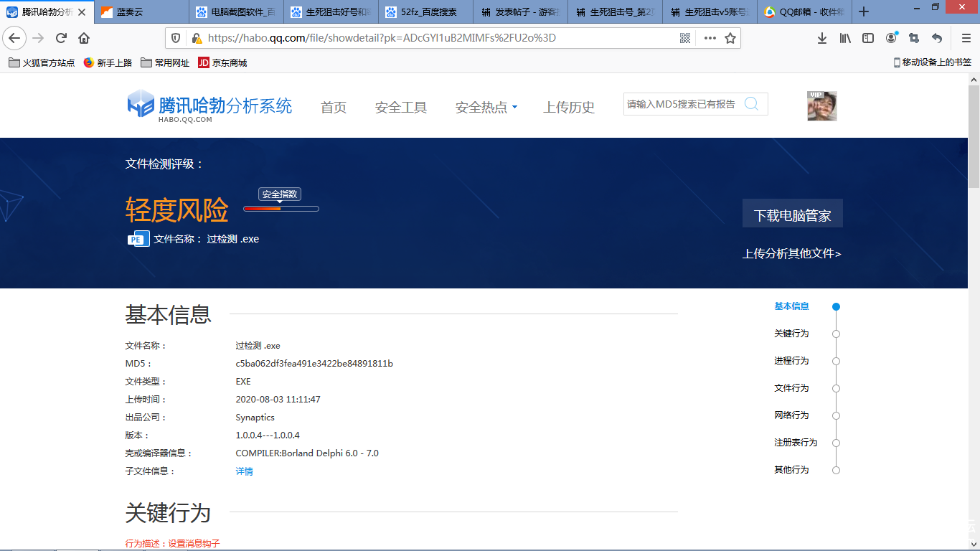
Task: Jump to 文件行为 section in sidebar
Action: (x=791, y=388)
